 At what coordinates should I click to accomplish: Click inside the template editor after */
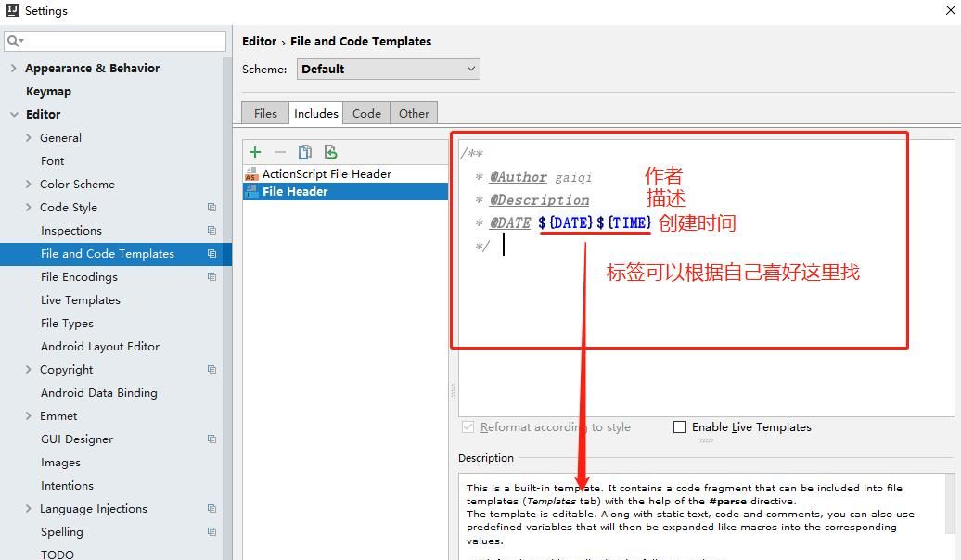[x=505, y=246]
